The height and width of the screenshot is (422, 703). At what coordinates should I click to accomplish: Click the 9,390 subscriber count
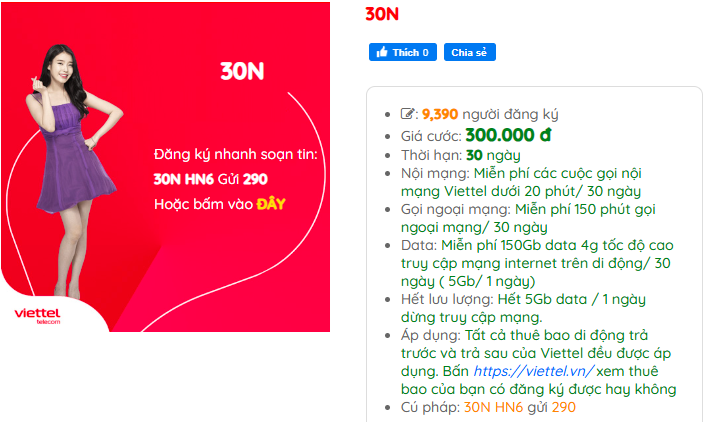click(x=440, y=114)
